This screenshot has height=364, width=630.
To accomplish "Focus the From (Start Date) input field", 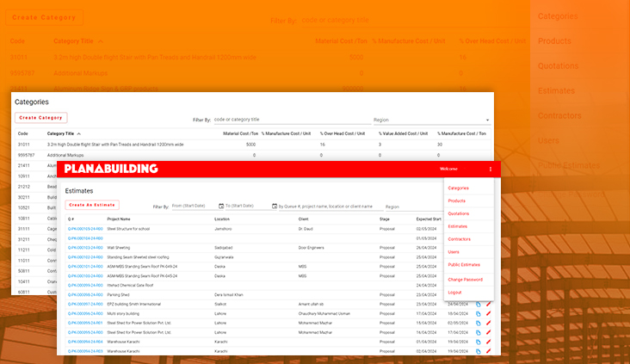I will tap(195, 207).
